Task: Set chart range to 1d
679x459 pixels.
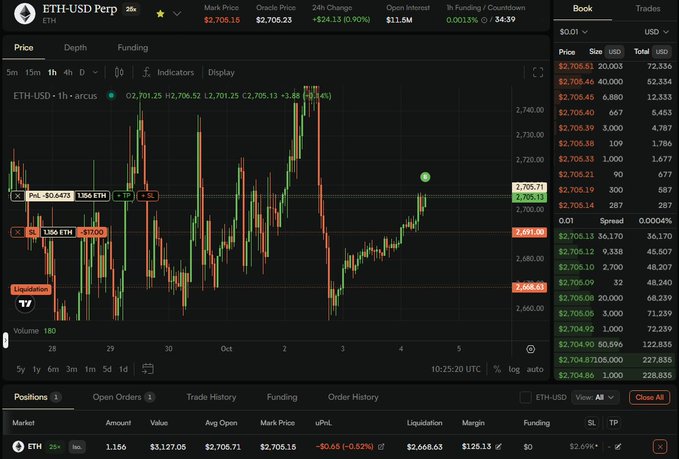Action: pos(123,369)
